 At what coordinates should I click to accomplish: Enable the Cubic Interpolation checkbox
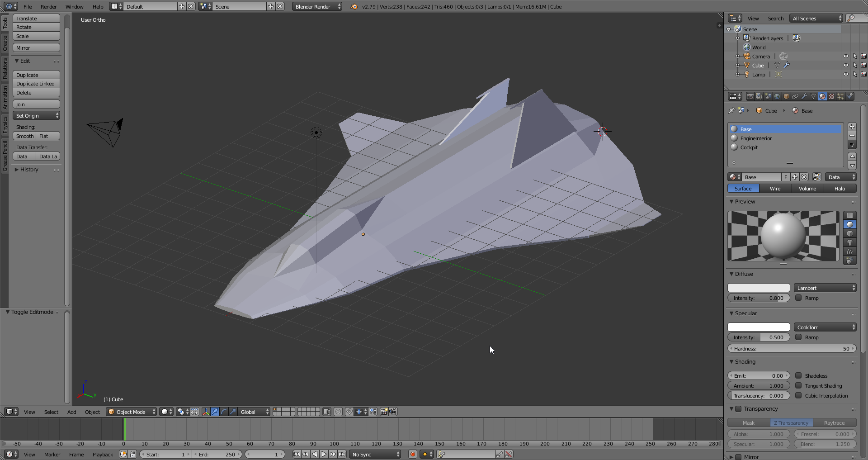(798, 395)
